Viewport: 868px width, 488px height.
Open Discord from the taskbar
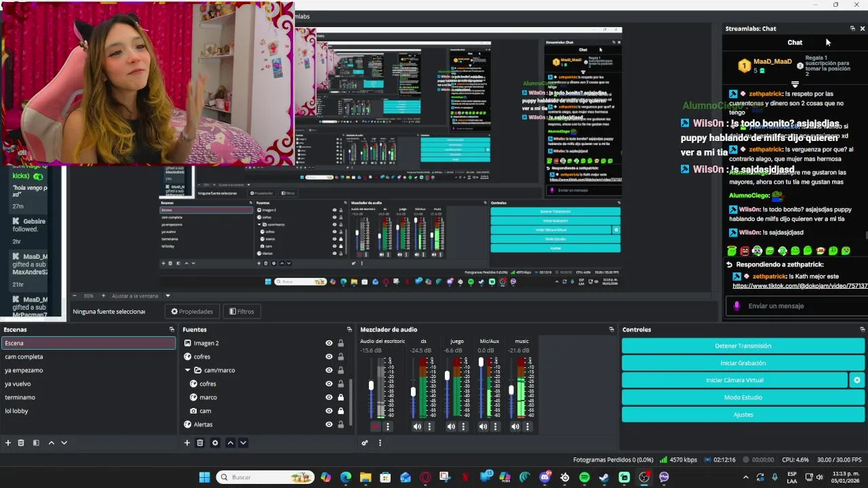click(545, 477)
